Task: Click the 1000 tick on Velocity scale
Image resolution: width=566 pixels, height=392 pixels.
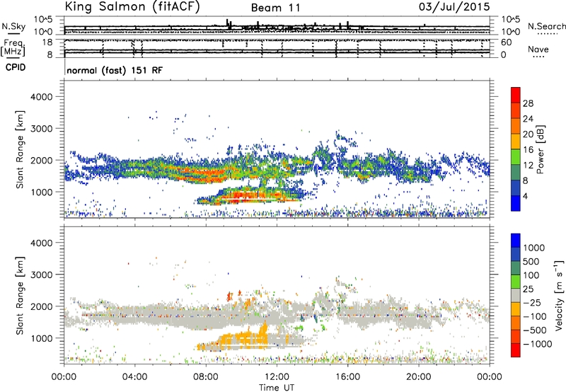Action: click(x=534, y=248)
